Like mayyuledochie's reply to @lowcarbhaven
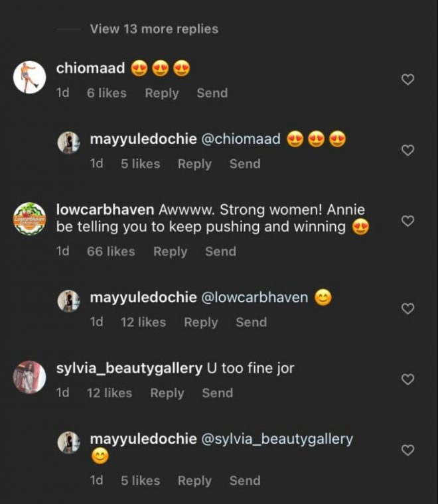This screenshot has height=504, width=438. tap(408, 308)
